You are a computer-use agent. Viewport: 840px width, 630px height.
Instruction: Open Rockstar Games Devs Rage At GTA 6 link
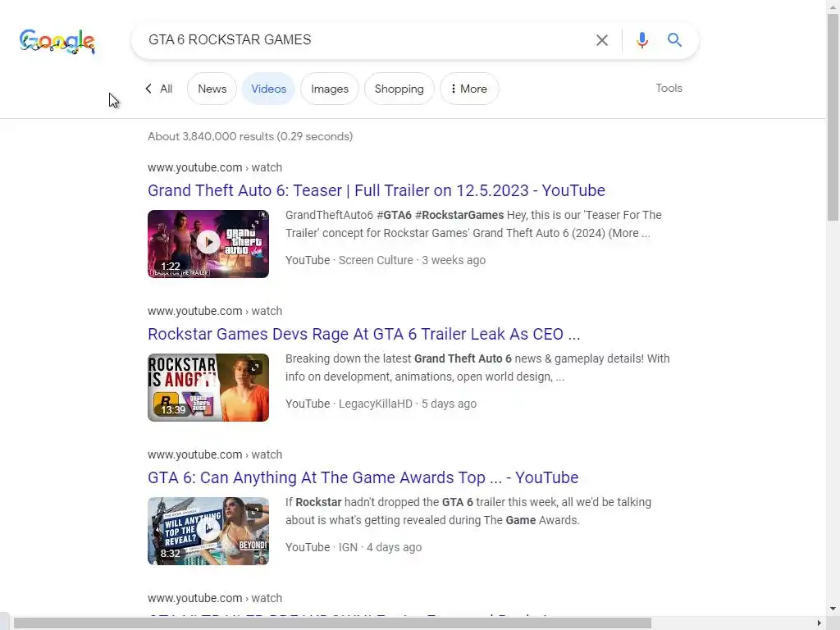(x=363, y=335)
